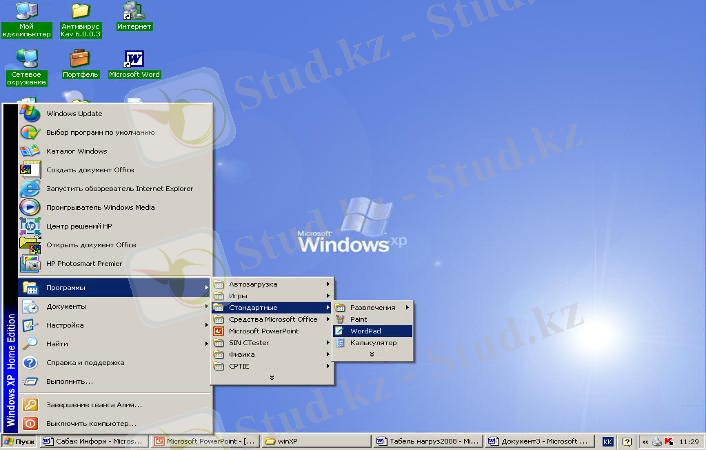Open Мой компьютер desktop icon

coord(26,13)
